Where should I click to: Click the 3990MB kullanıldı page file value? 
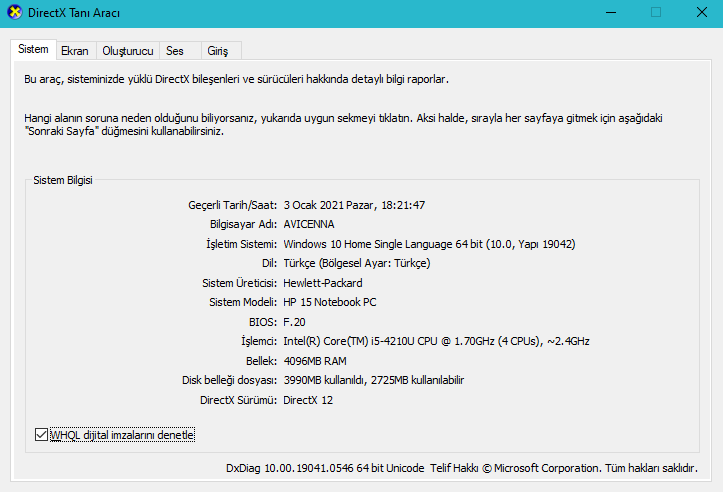coord(373,380)
